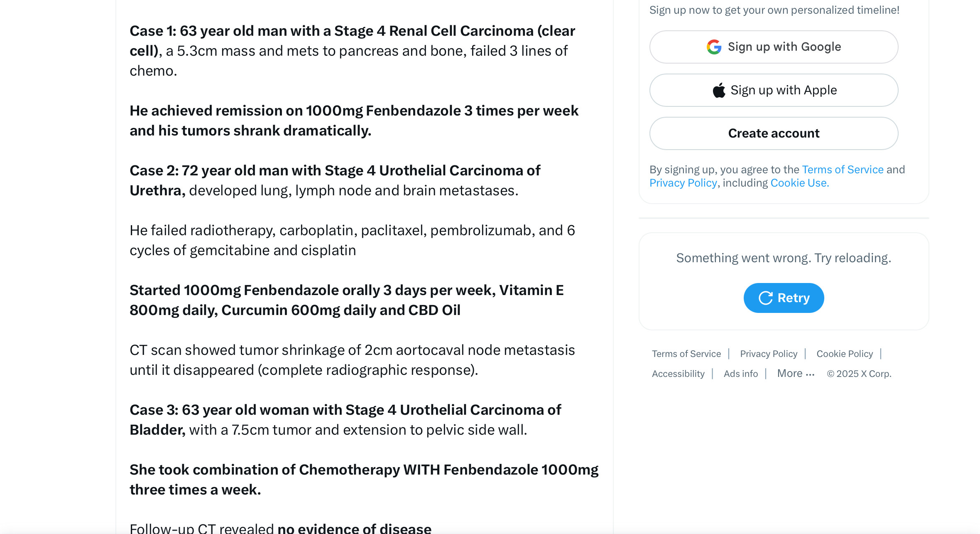This screenshot has width=980, height=534.
Task: Open footer Terms of Service link
Action: pyautogui.click(x=686, y=354)
